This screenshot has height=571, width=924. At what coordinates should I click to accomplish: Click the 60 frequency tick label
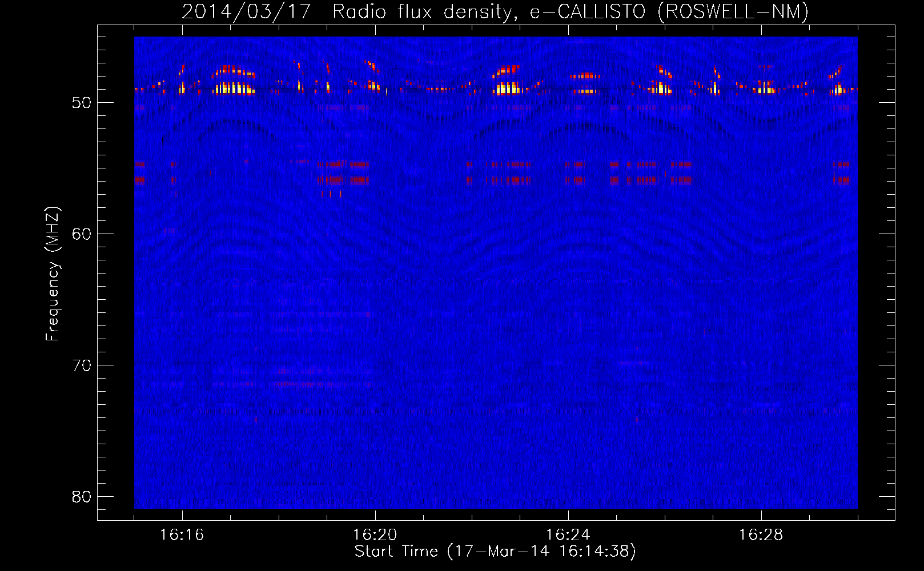pos(82,234)
